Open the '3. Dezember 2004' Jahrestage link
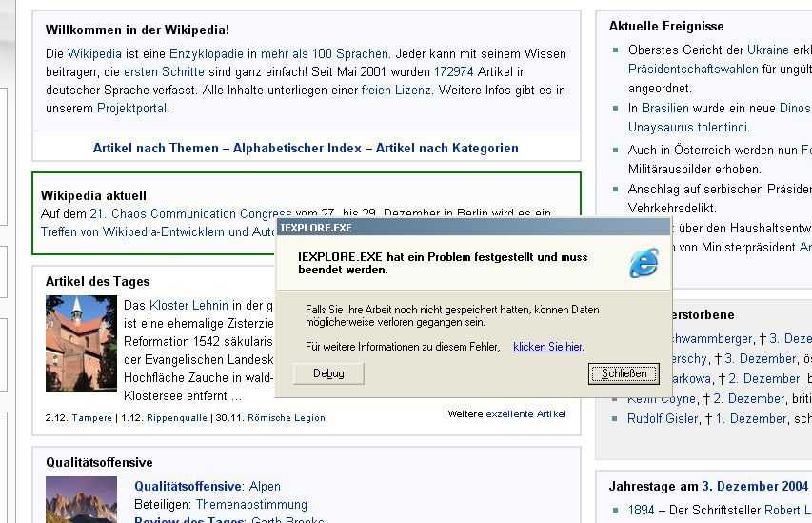Image resolution: width=812 pixels, height=523 pixels. [x=755, y=487]
